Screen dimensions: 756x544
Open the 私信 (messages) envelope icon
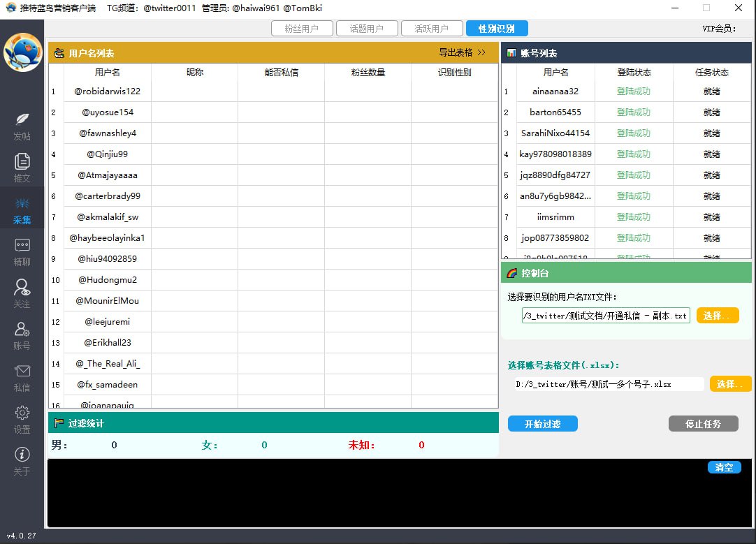pyautogui.click(x=22, y=372)
